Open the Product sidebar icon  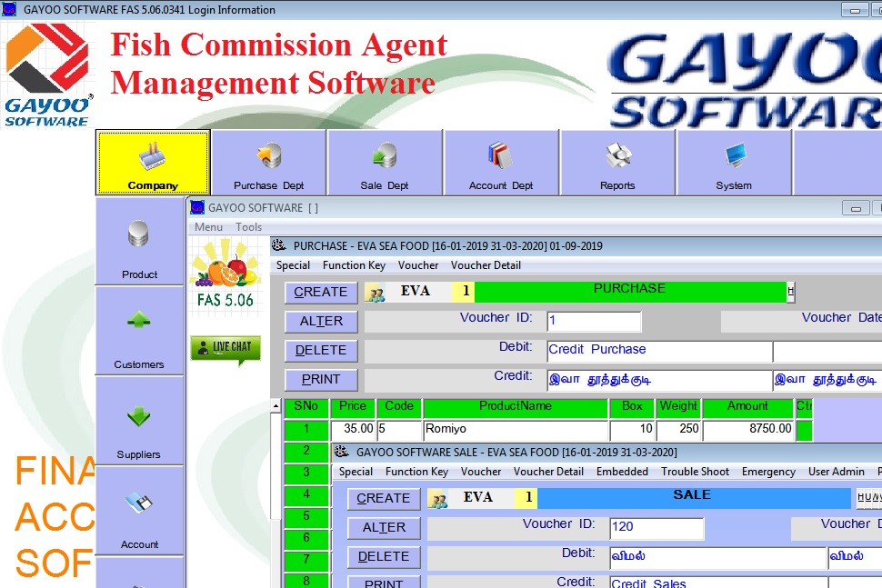pos(139,234)
